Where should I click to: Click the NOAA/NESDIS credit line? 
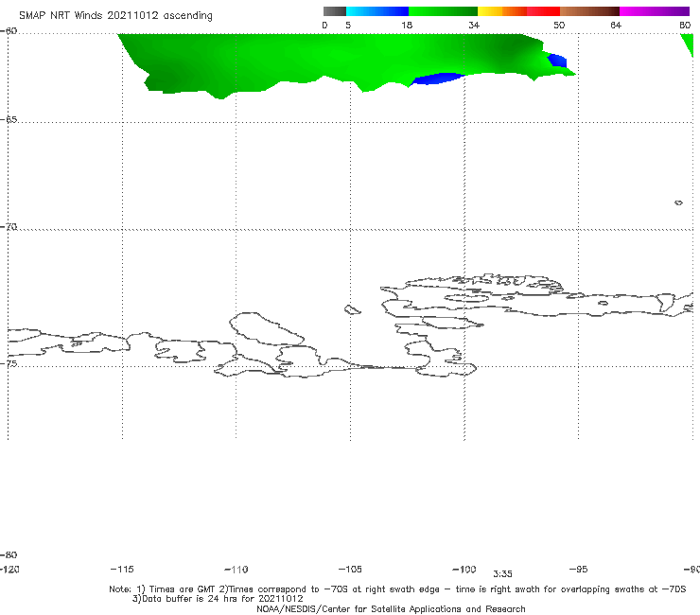pyautogui.click(x=391, y=608)
